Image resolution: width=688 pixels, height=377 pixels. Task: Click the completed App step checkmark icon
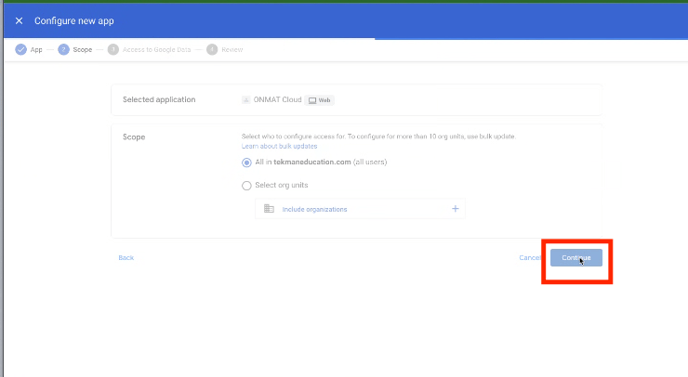21,50
